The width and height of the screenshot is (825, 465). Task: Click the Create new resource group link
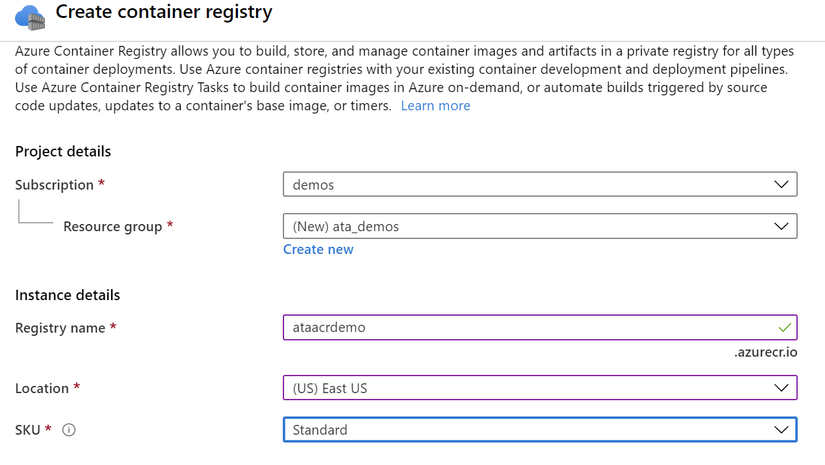click(318, 249)
